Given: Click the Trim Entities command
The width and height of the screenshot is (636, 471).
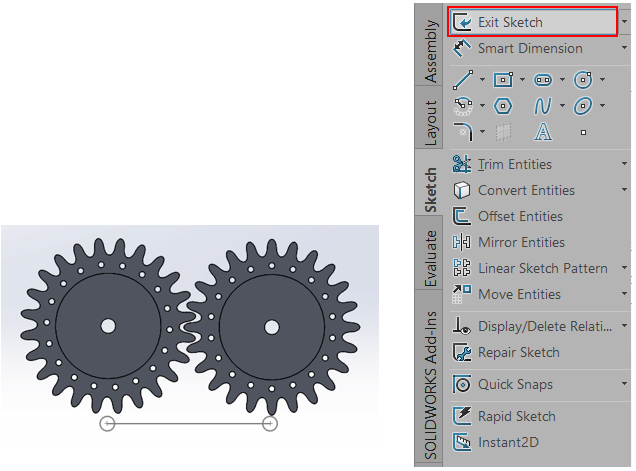Looking at the screenshot, I should pos(502,164).
